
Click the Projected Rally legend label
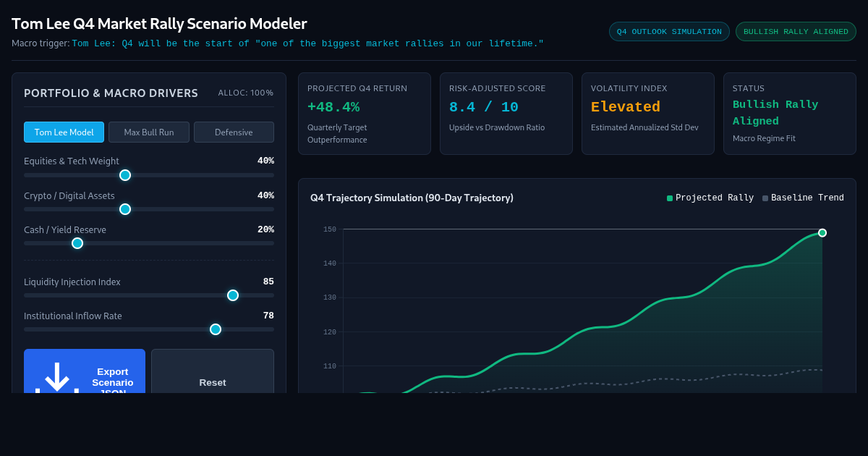715,198
